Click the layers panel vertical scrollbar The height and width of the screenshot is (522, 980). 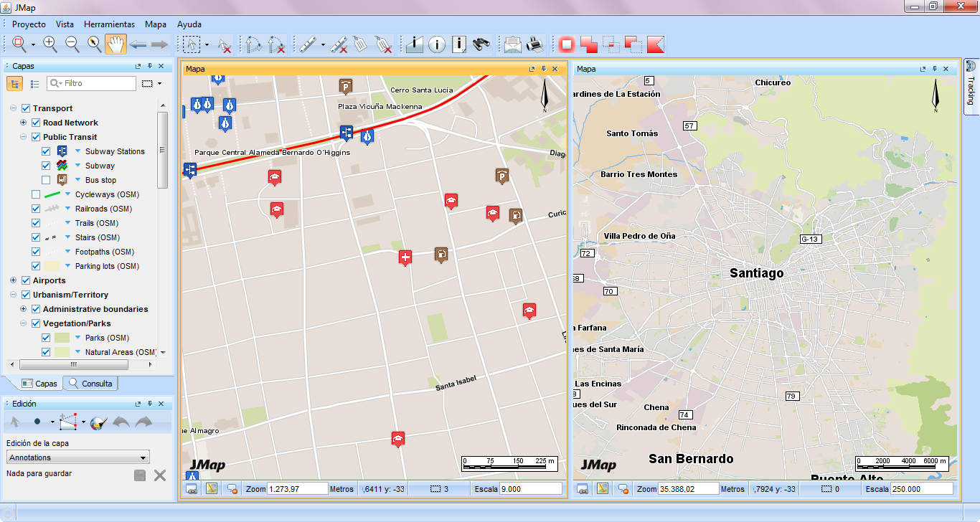point(162,150)
